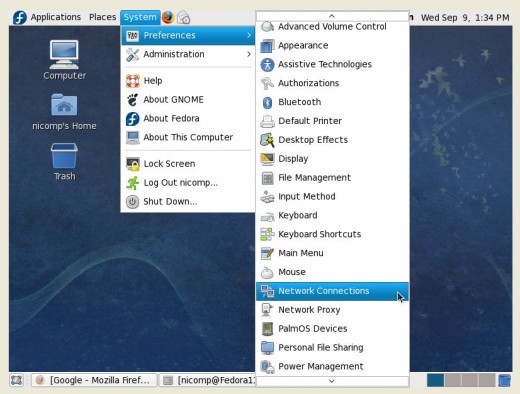Click the Fedora logo in the top panel
This screenshot has width=520, height=394.
pyautogui.click(x=20, y=17)
